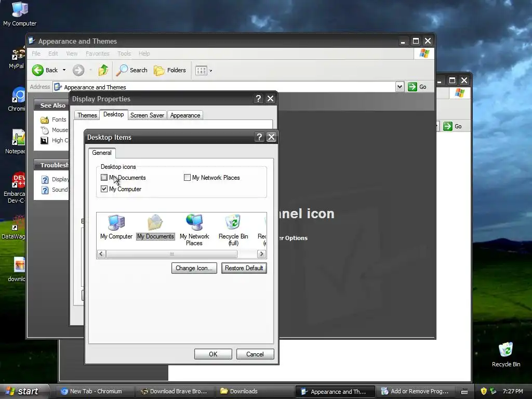This screenshot has height=399, width=532.
Task: Select the My Documents icon in the icon list
Action: coord(155,227)
